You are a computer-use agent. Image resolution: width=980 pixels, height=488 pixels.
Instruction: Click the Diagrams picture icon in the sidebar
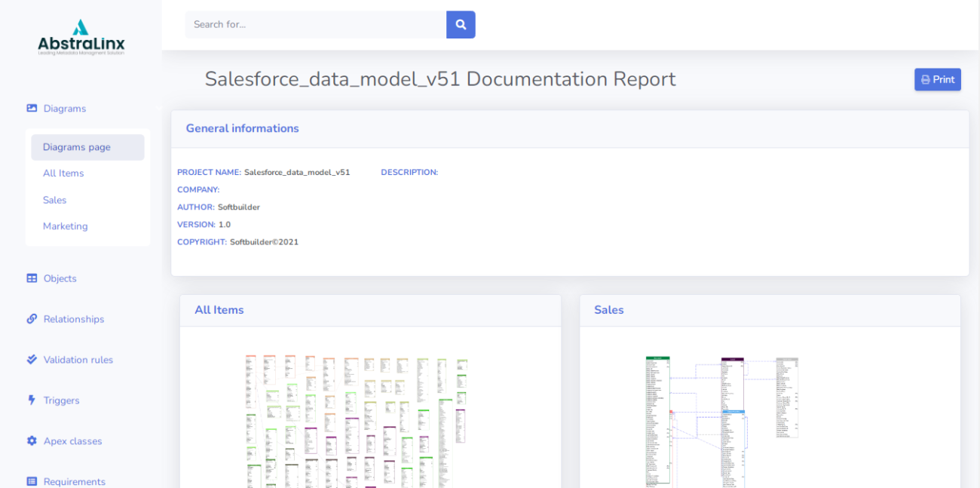31,108
